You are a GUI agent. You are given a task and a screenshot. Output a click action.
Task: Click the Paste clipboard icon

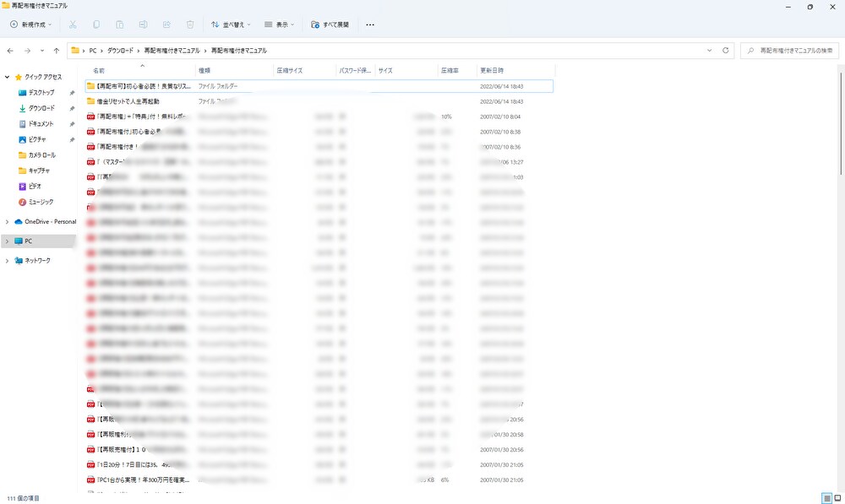[120, 24]
